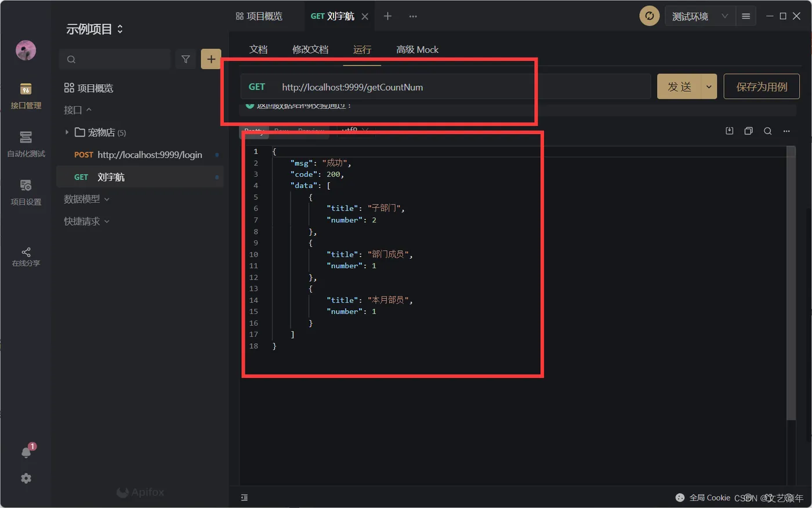Open the 修改文档 tab
812x508 pixels.
tap(310, 49)
